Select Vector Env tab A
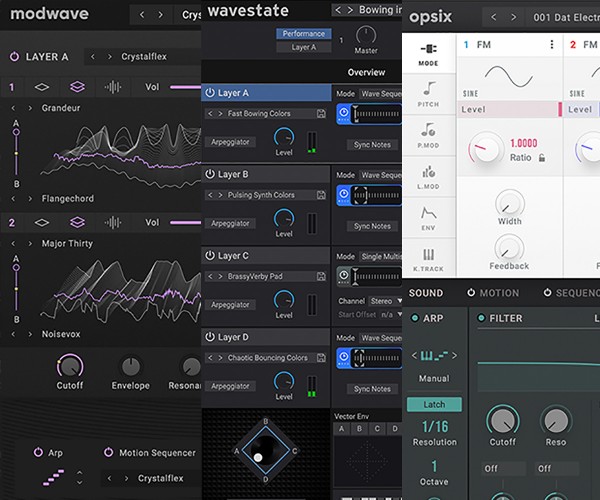This screenshot has width=600, height=500. [342, 429]
